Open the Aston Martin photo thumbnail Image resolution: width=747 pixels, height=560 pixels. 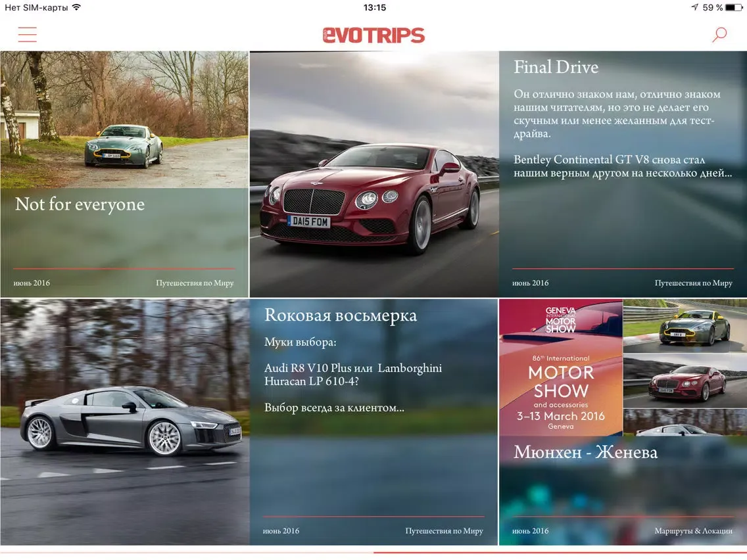[124, 120]
